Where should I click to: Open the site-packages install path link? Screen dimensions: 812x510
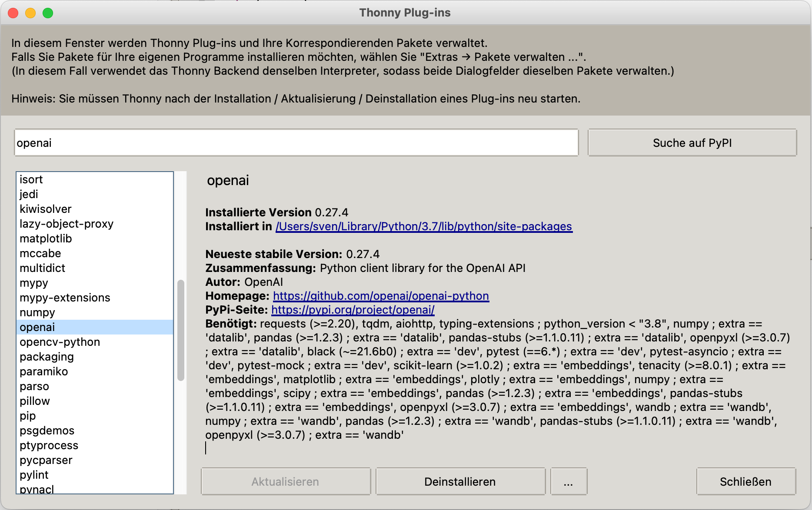point(424,226)
